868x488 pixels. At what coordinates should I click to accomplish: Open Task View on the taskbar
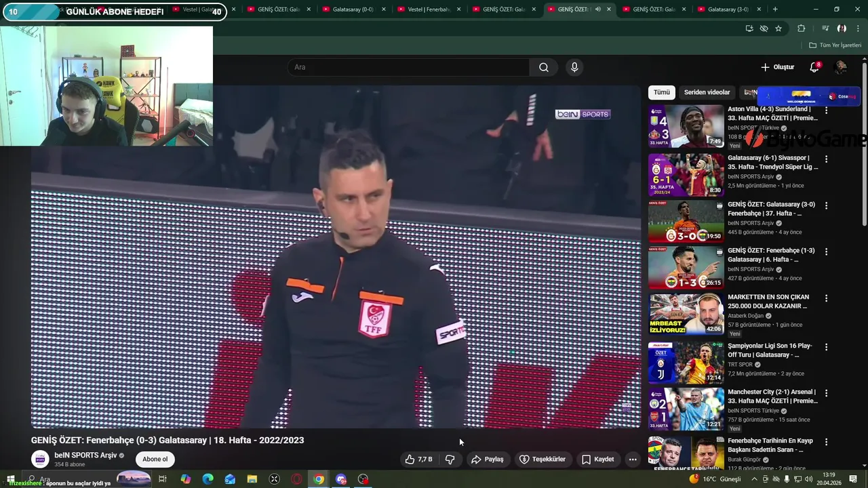pos(163,479)
